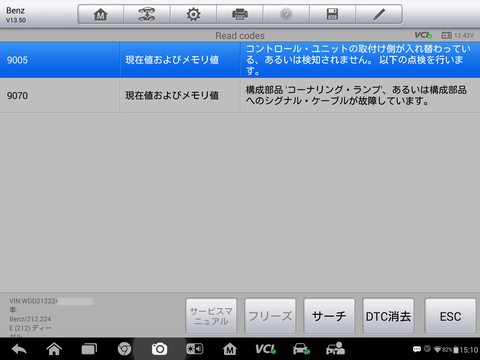Tap status cell of code 9005
Image resolution: width=480 pixels, height=360 pixels.
pyautogui.click(x=180, y=60)
